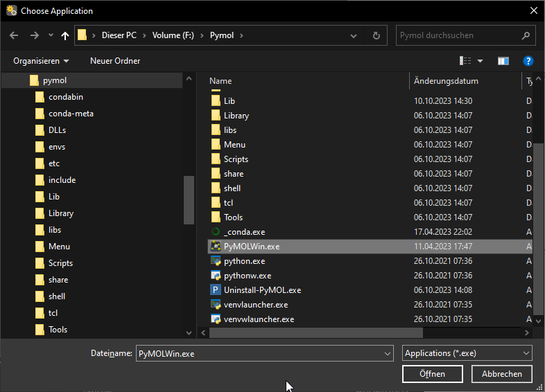Image resolution: width=545 pixels, height=392 pixels.
Task: Select venvlauncher.exe file icon
Action: pyautogui.click(x=216, y=305)
